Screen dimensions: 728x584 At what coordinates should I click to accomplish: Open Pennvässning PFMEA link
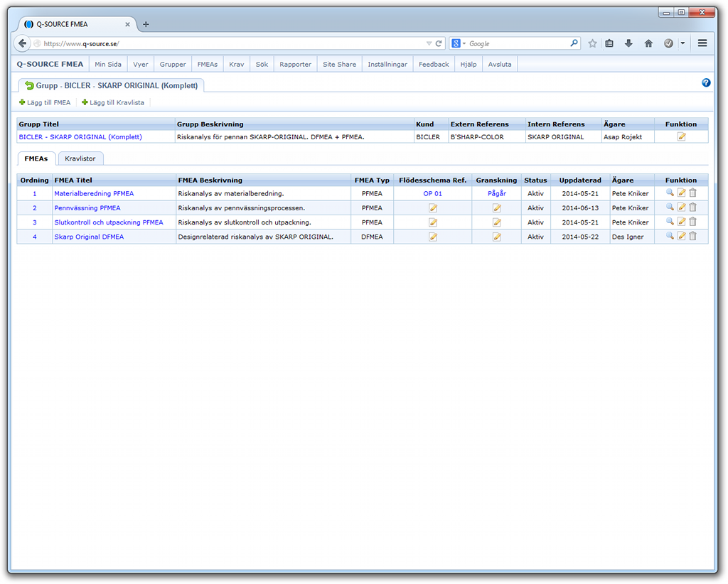click(x=87, y=207)
